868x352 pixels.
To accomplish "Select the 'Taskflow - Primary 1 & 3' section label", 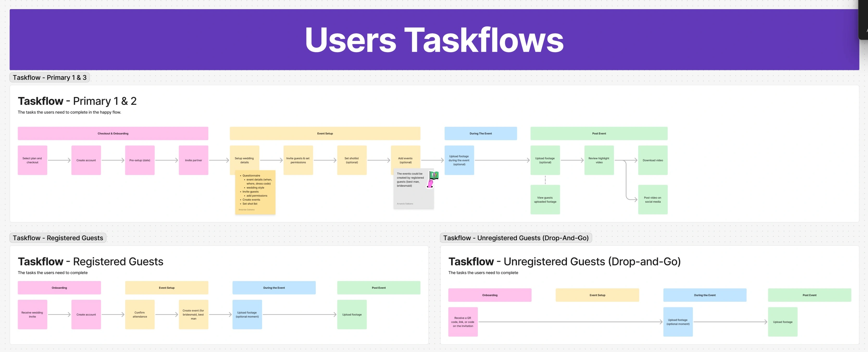I will coord(49,77).
